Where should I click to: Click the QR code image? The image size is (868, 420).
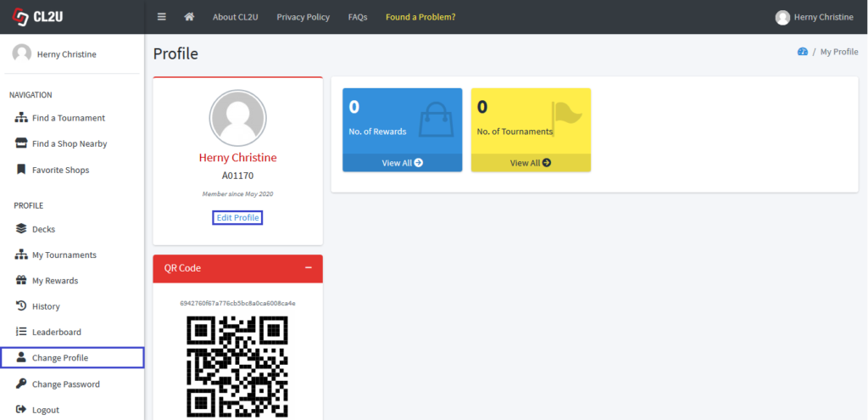click(x=237, y=367)
